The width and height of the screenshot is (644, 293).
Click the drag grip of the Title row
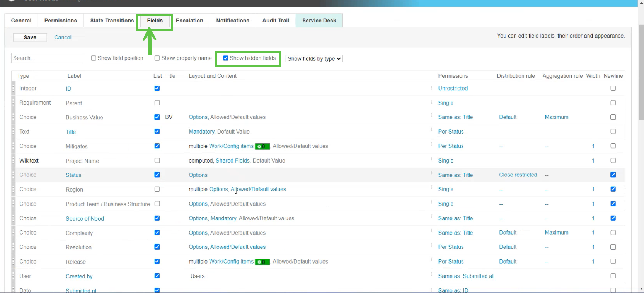tap(13, 132)
